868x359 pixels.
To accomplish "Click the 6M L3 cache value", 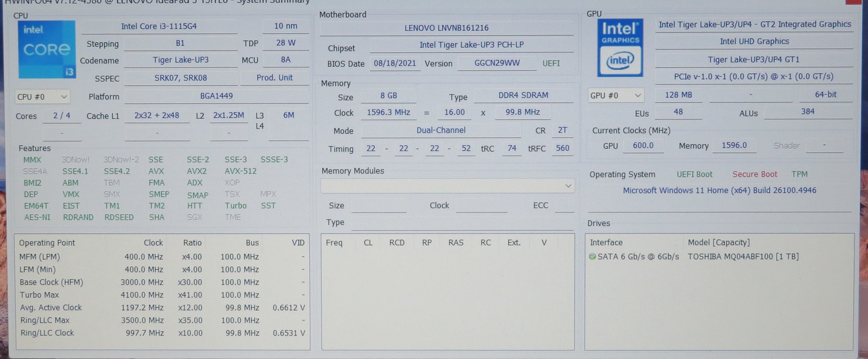I will tap(289, 116).
